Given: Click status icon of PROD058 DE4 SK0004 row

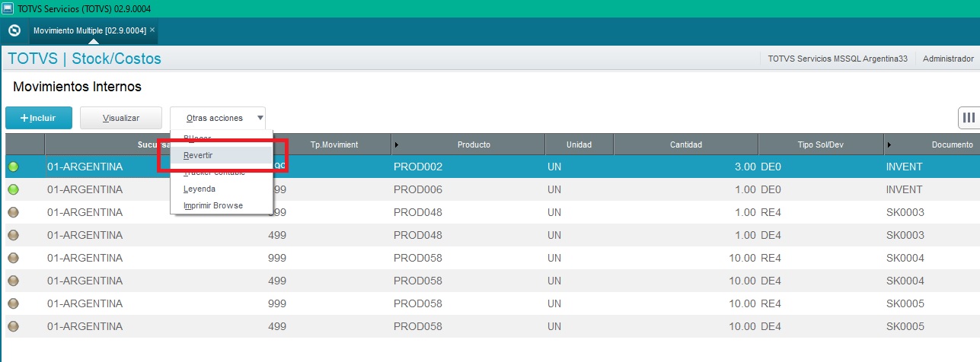Looking at the screenshot, I should [13, 281].
